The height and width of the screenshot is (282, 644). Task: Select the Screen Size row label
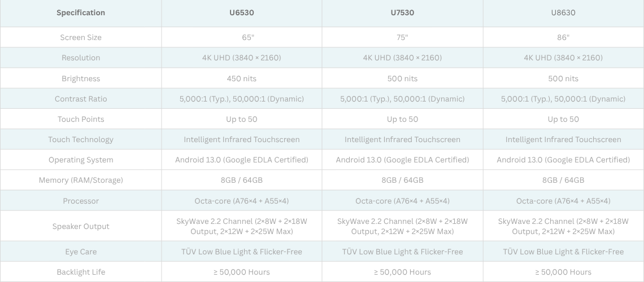(x=81, y=37)
